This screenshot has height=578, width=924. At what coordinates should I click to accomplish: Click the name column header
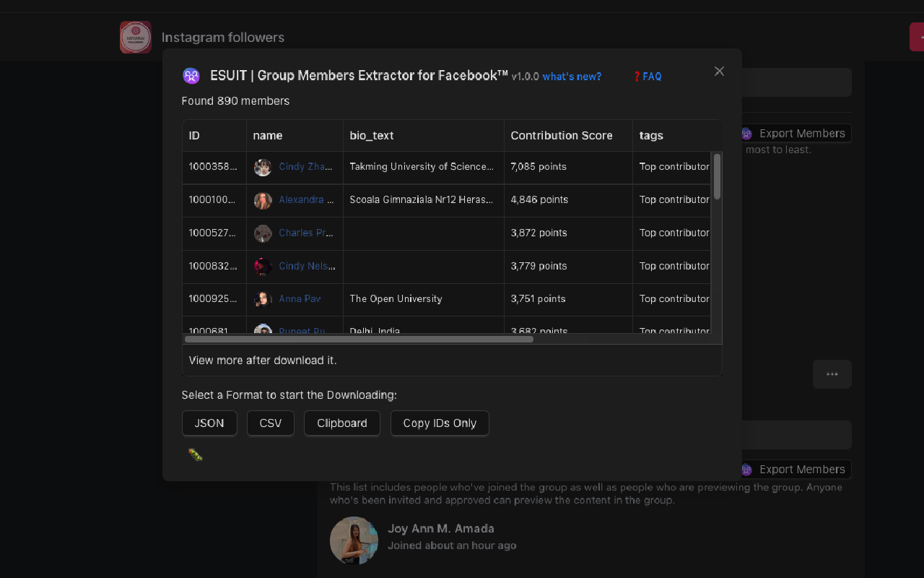coord(295,136)
